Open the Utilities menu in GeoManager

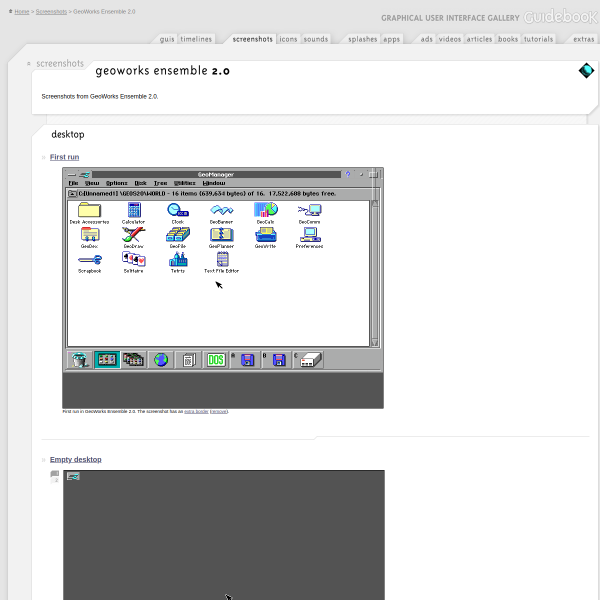184,183
